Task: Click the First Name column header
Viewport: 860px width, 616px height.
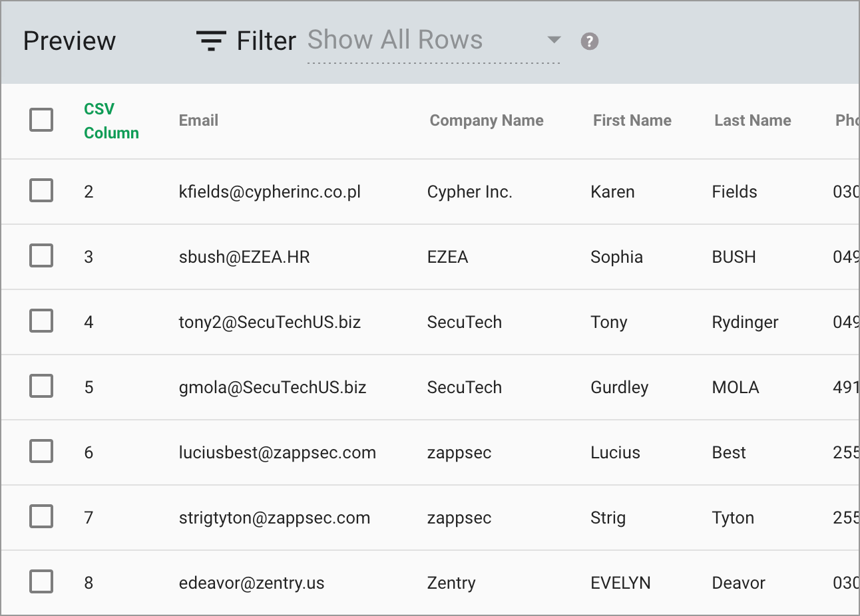Action: 632,120
